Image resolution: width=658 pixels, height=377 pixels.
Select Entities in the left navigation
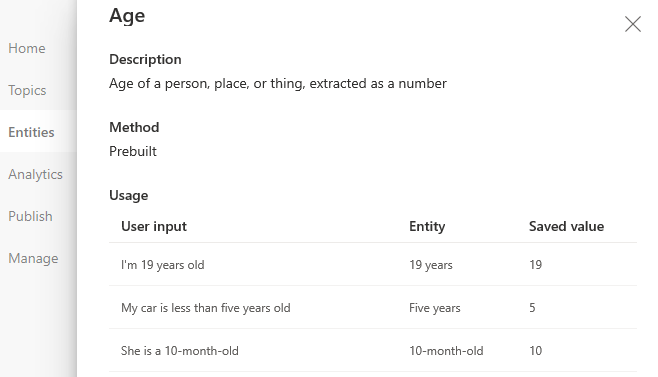pos(31,132)
